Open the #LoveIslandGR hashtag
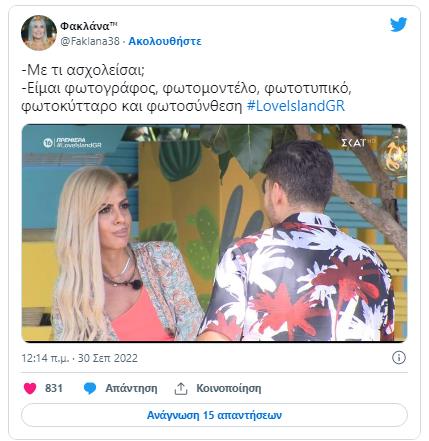 296,106
